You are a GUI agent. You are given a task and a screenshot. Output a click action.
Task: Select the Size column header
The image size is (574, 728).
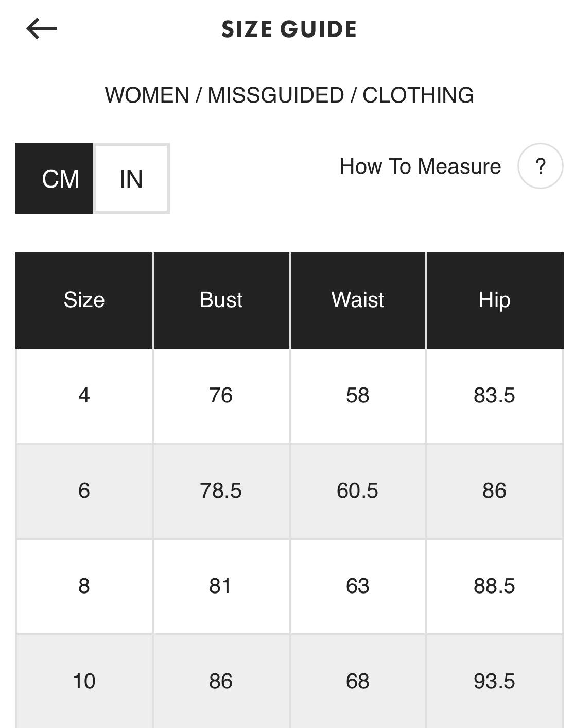click(x=84, y=300)
